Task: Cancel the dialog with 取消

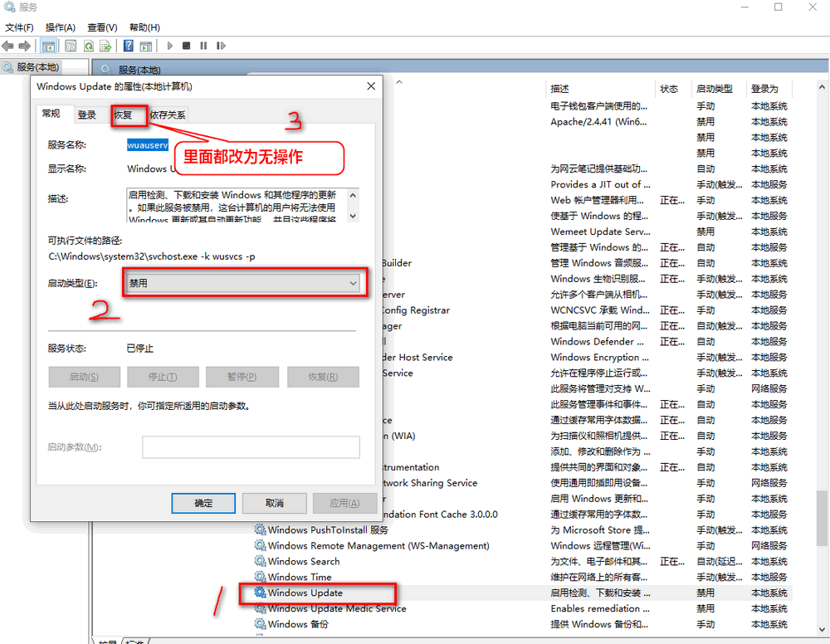Action: click(x=274, y=503)
